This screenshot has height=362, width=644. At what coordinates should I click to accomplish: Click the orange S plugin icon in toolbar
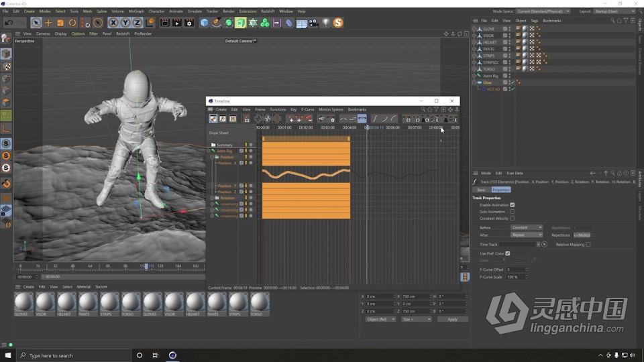(x=337, y=23)
